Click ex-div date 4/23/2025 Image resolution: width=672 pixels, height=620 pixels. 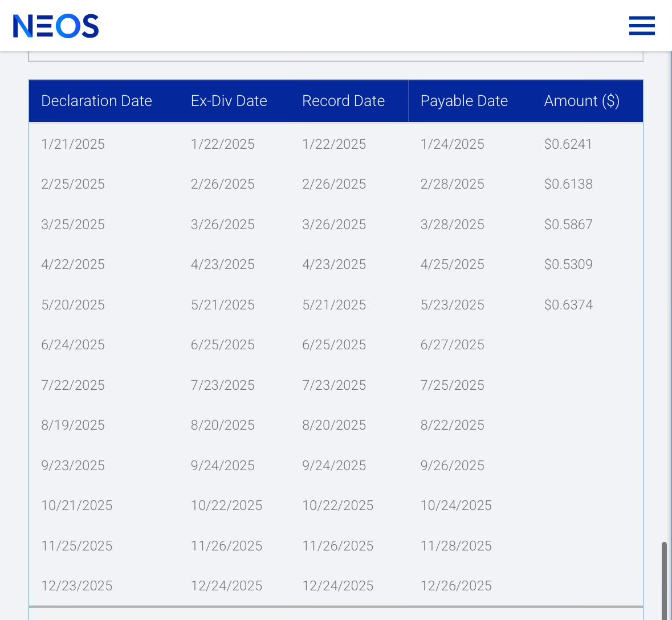point(222,264)
